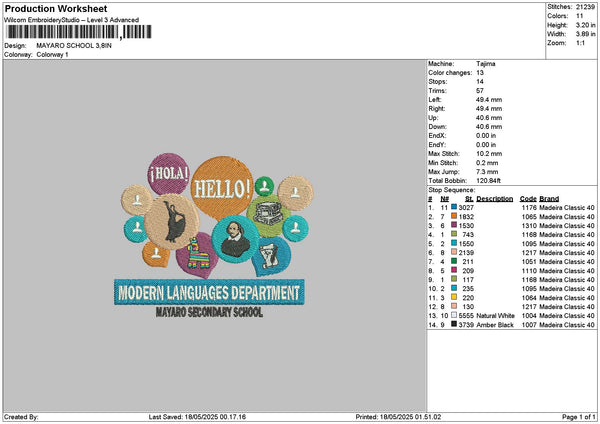Choose the peach swatch beside 2139 stitches
Image resolution: width=600 pixels, height=424 pixels.
454,252
